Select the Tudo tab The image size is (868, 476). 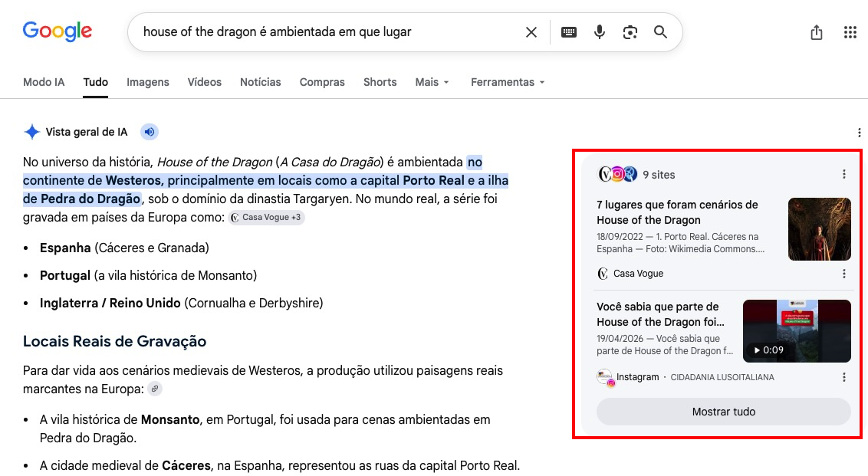(x=95, y=82)
